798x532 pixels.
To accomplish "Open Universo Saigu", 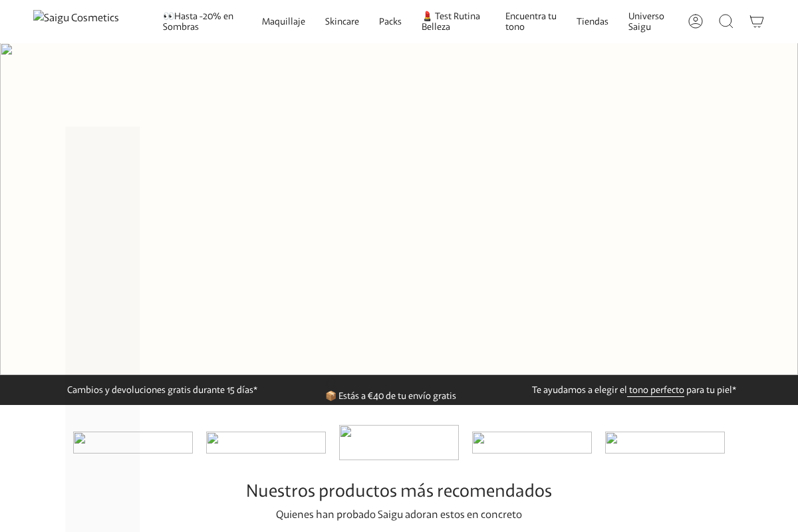I will pos(646,21).
